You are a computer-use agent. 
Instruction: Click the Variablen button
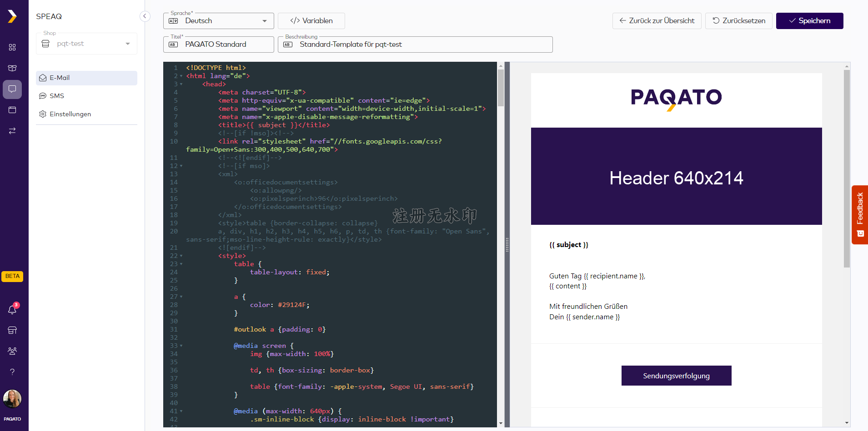coord(311,21)
